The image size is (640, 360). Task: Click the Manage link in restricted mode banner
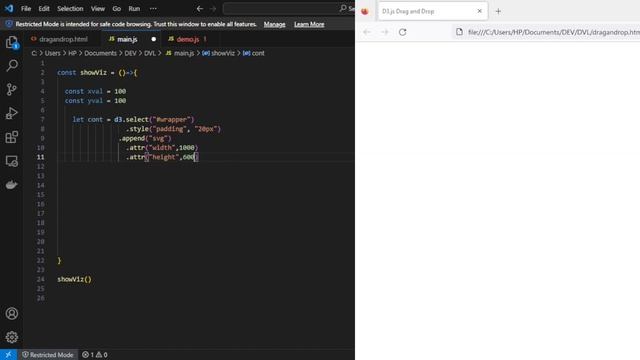click(x=274, y=24)
